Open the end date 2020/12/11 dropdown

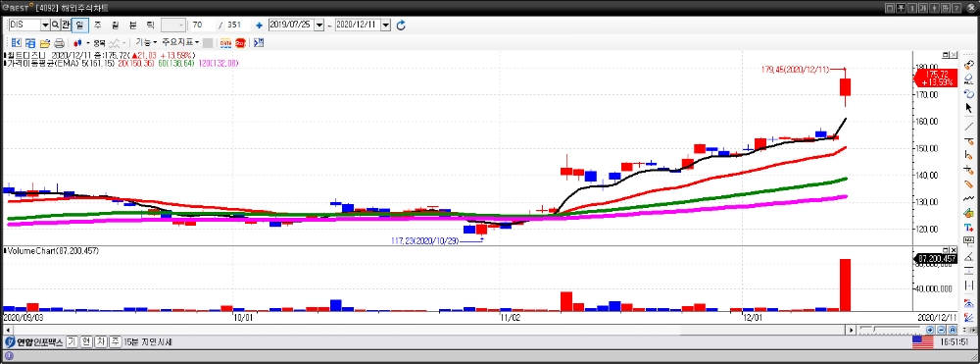(385, 25)
